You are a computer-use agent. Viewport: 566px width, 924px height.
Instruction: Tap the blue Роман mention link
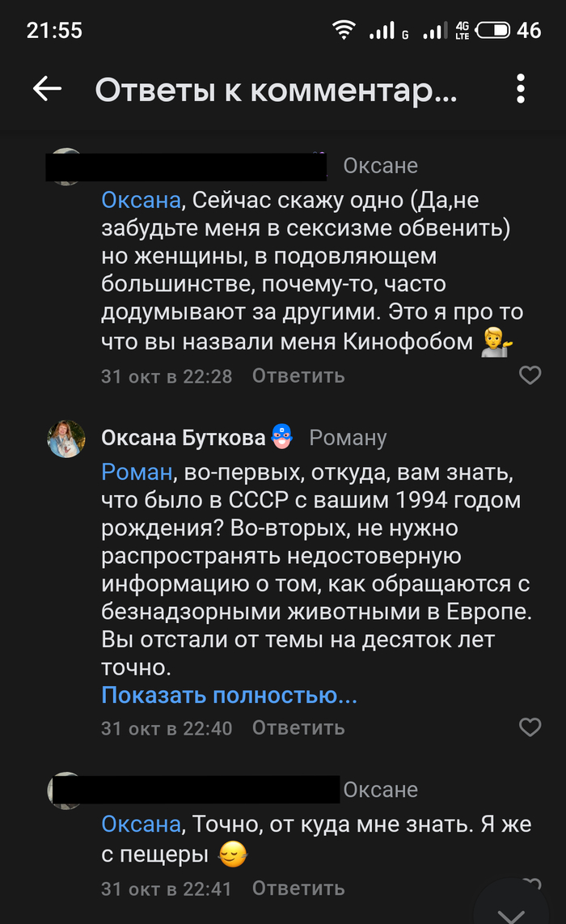pos(137,472)
